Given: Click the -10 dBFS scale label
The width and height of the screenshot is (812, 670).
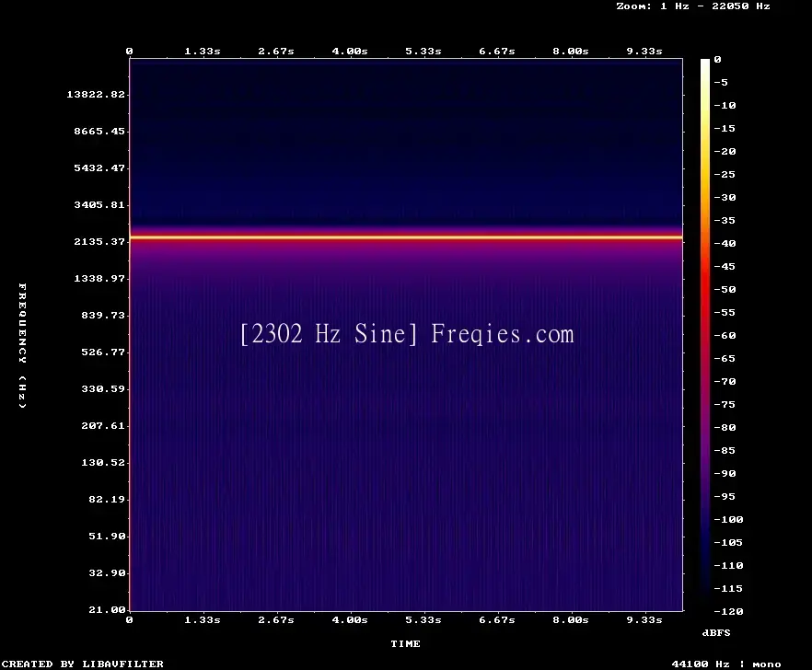Looking at the screenshot, I should [x=725, y=105].
